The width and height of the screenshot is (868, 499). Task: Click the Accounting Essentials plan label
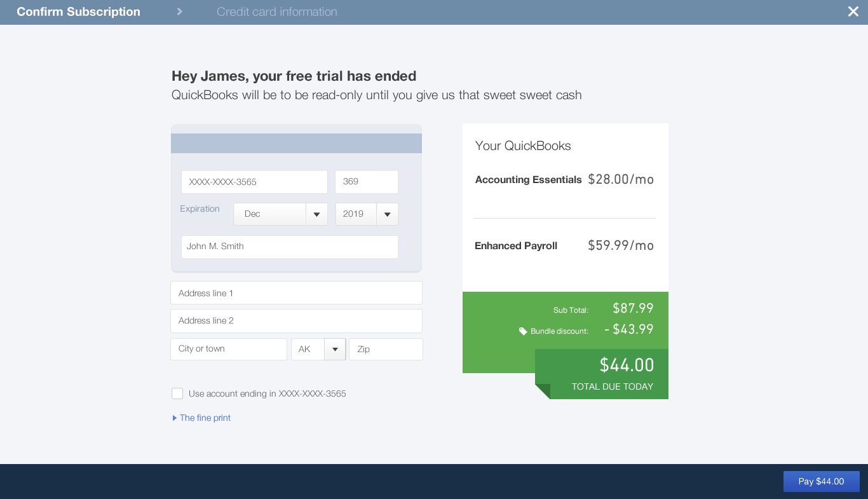click(x=528, y=180)
